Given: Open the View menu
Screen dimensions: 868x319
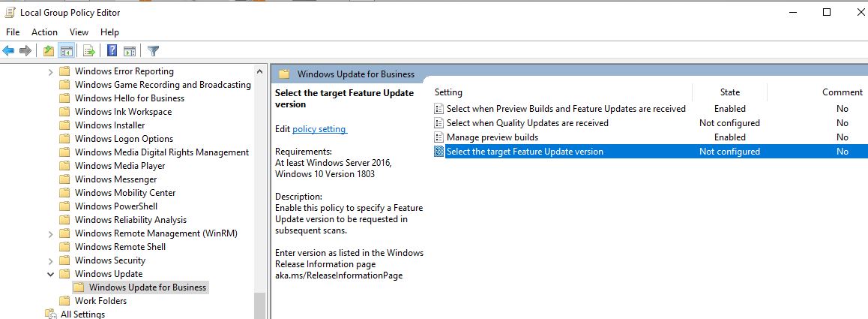Looking at the screenshot, I should [79, 32].
